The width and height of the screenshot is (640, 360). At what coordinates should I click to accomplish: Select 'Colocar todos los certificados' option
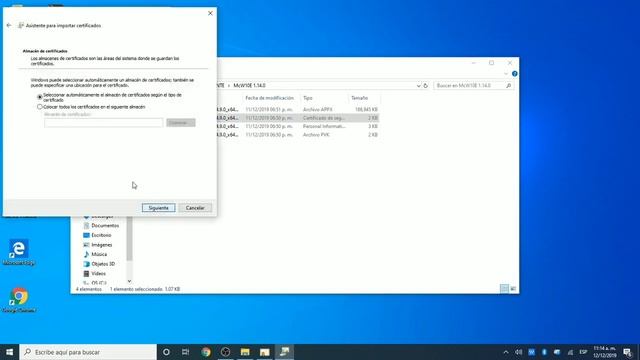click(x=40, y=107)
